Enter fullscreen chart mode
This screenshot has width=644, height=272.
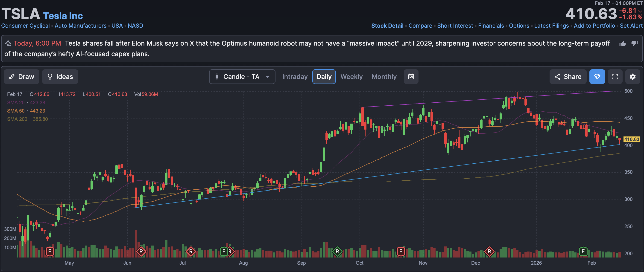coord(615,77)
